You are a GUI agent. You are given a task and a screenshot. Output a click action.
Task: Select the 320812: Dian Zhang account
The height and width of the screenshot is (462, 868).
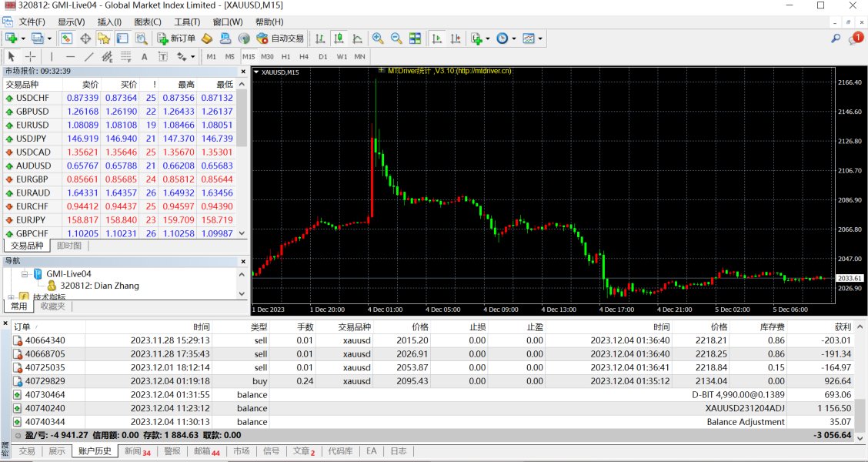point(99,286)
